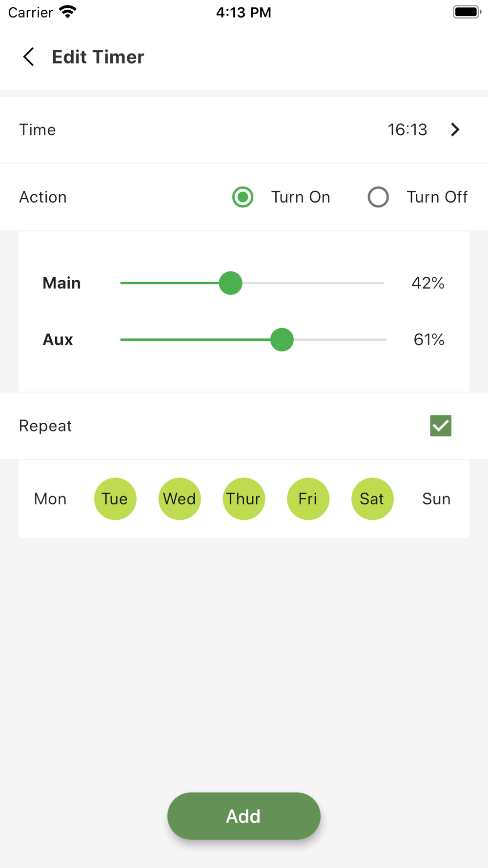Image resolution: width=488 pixels, height=868 pixels.
Task: Select the Turn On radio button
Action: [x=243, y=197]
